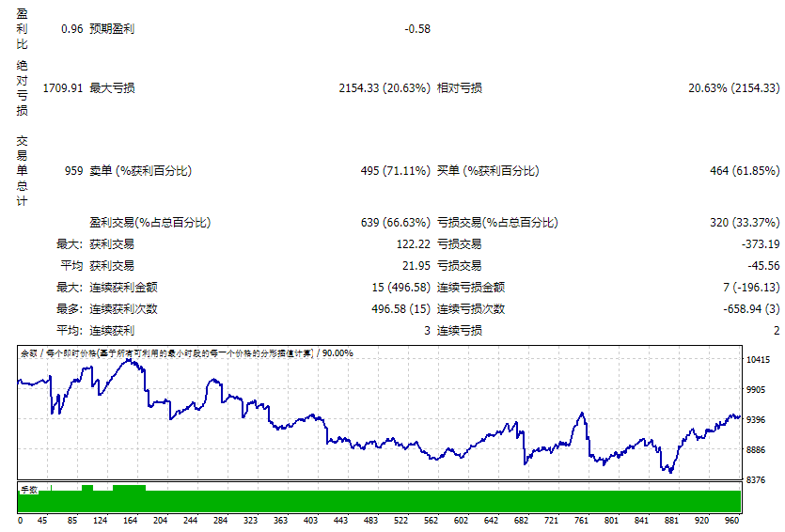Select the expected payoff value -0.58
Screen dimensions: 785x532
[416, 29]
